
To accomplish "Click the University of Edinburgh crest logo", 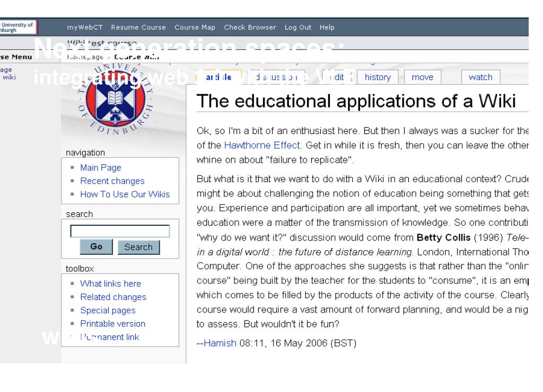I will pos(115,99).
